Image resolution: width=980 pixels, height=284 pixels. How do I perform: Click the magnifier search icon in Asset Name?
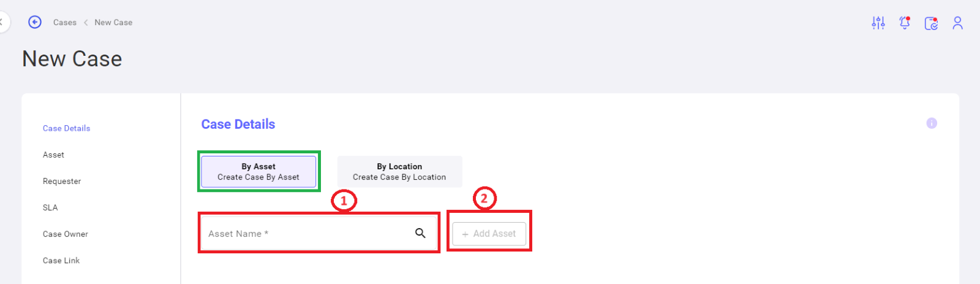(x=420, y=233)
